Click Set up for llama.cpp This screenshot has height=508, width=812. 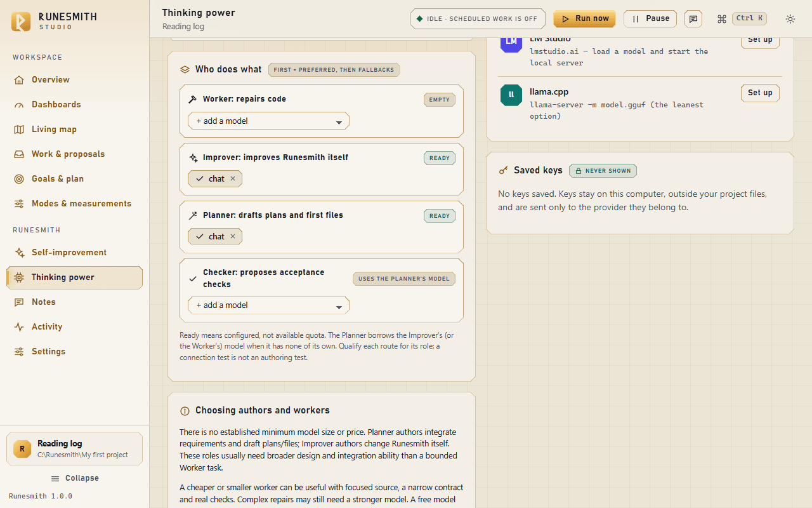pyautogui.click(x=760, y=93)
